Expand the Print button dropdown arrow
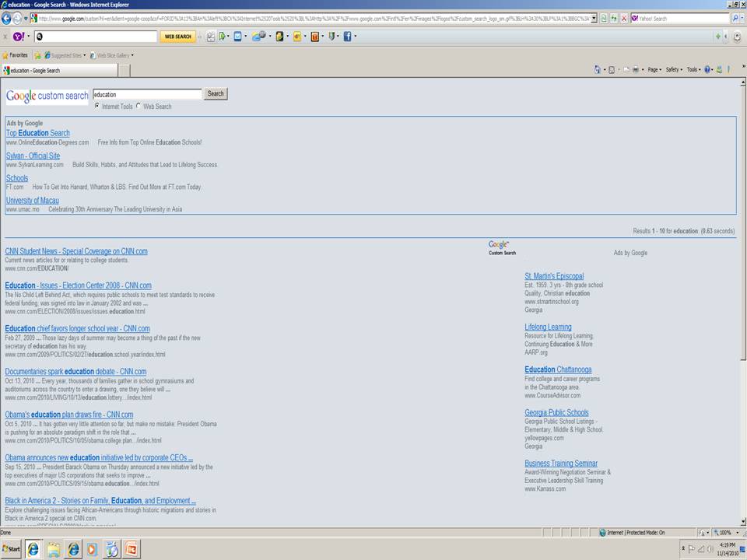The width and height of the screenshot is (747, 560). pos(643,69)
